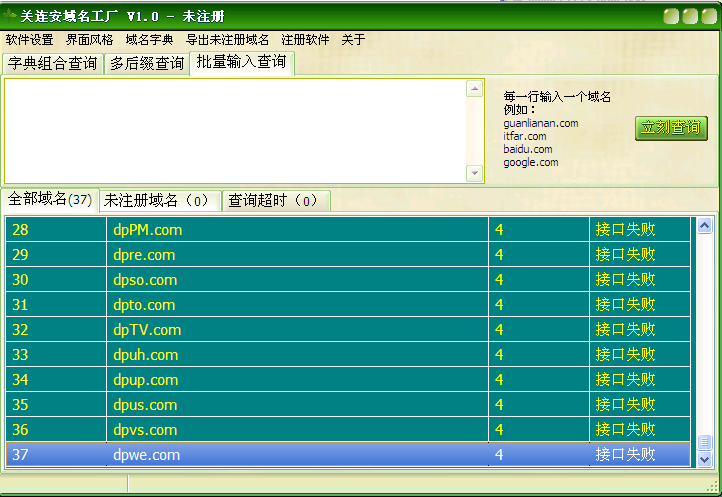The width and height of the screenshot is (722, 497).
Task: Click the guanlianan.com example text
Action: [541, 123]
